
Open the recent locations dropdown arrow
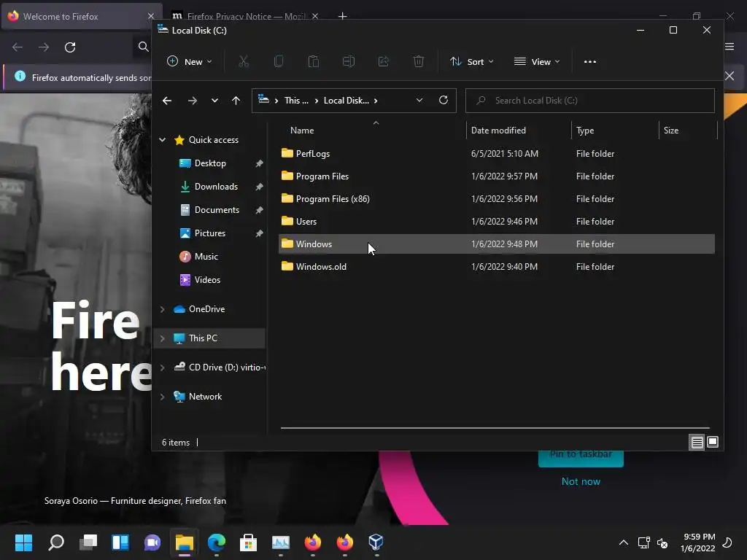click(x=215, y=101)
